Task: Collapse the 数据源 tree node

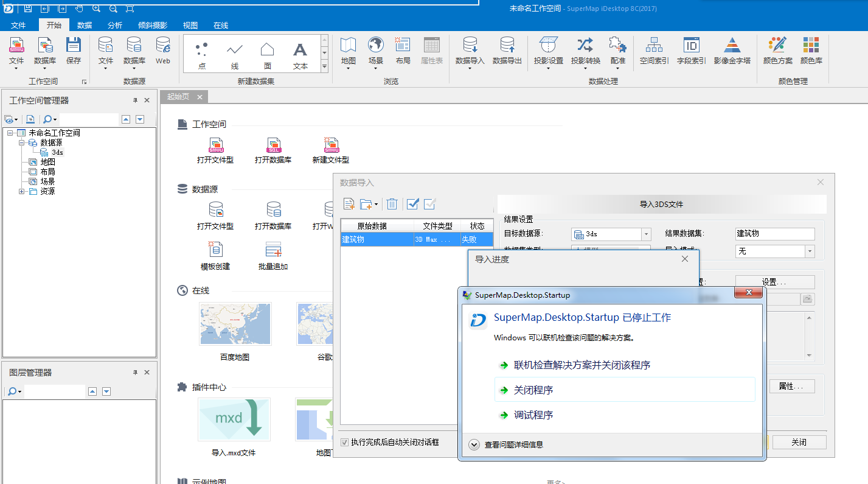Action: [21, 142]
